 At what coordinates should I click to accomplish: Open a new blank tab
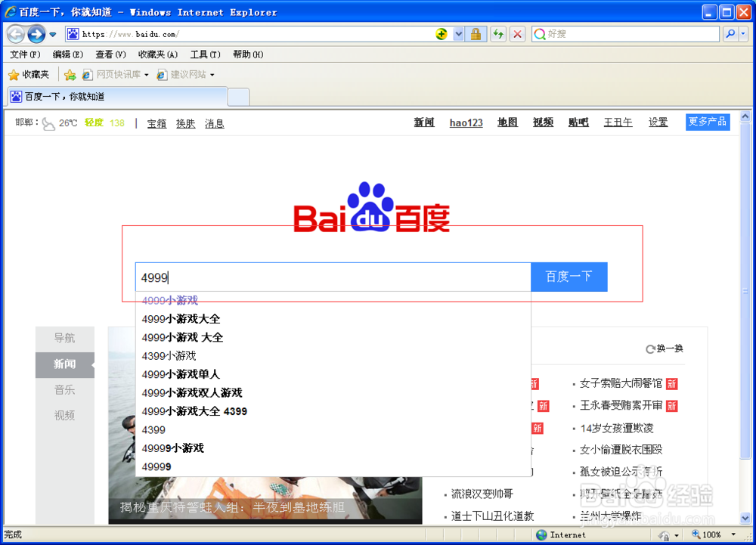pyautogui.click(x=238, y=97)
